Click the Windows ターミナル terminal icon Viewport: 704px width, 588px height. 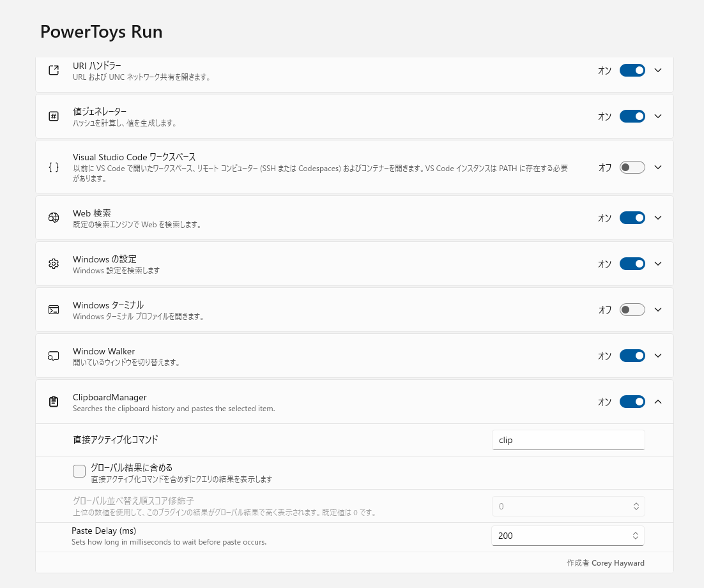pos(54,310)
